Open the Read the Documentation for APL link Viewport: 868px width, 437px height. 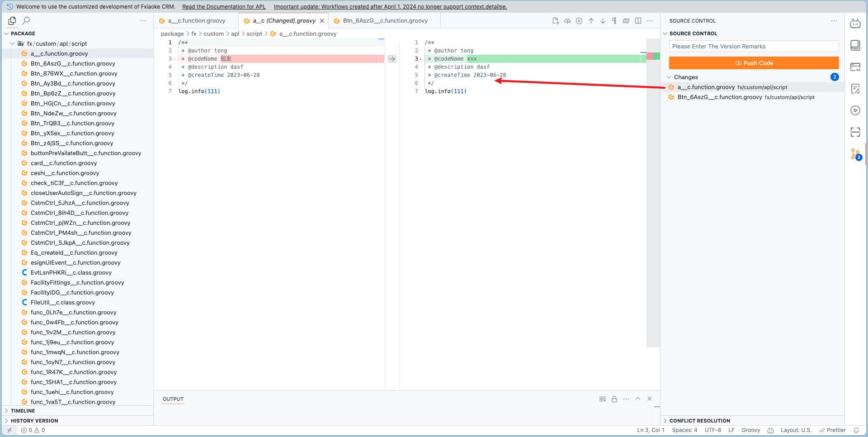(224, 7)
